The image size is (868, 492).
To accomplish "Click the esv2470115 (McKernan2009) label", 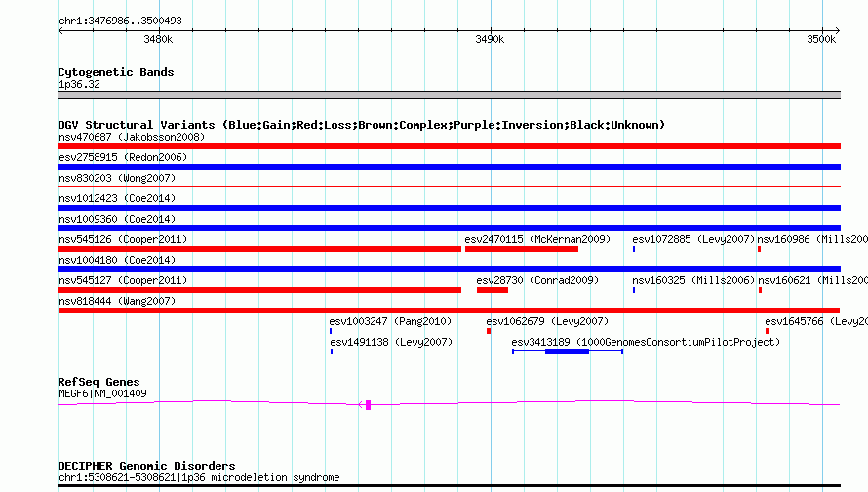I will click(x=537, y=239).
